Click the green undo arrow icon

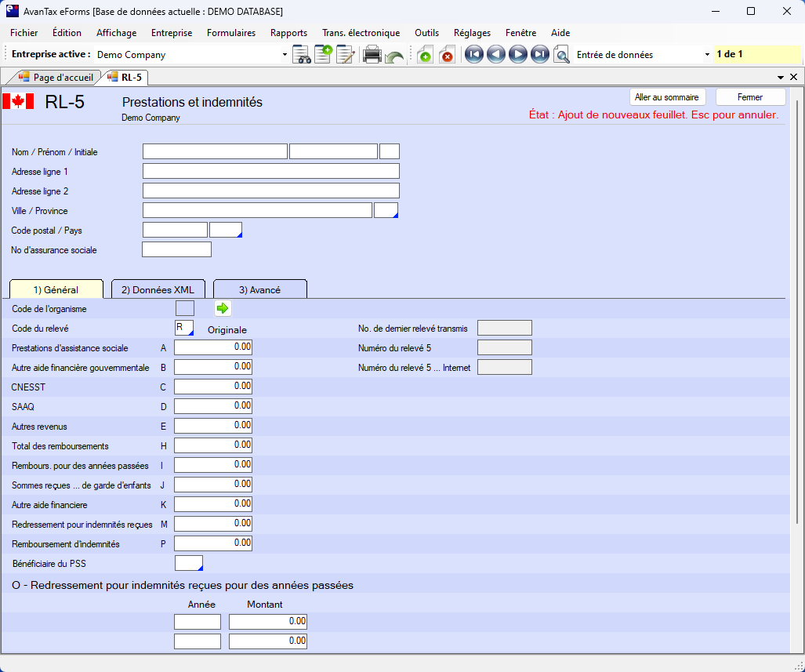(x=394, y=56)
